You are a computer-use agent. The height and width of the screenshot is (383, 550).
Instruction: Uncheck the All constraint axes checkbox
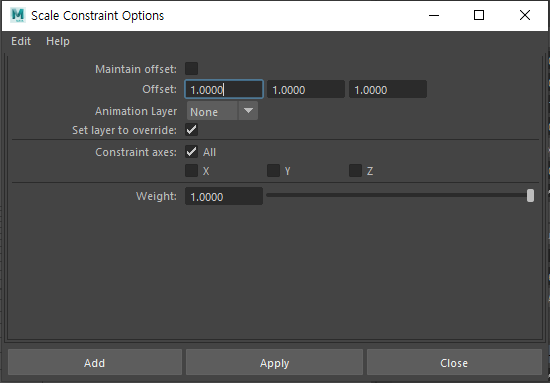pos(192,152)
